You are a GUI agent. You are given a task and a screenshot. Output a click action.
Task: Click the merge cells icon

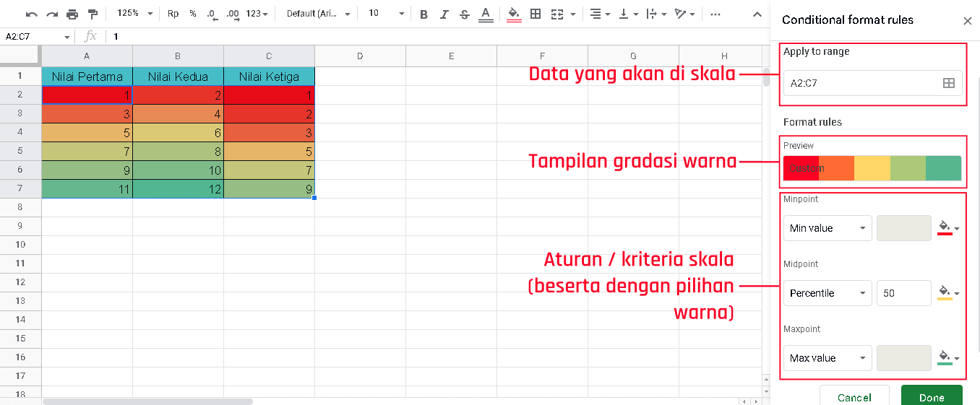coord(556,14)
